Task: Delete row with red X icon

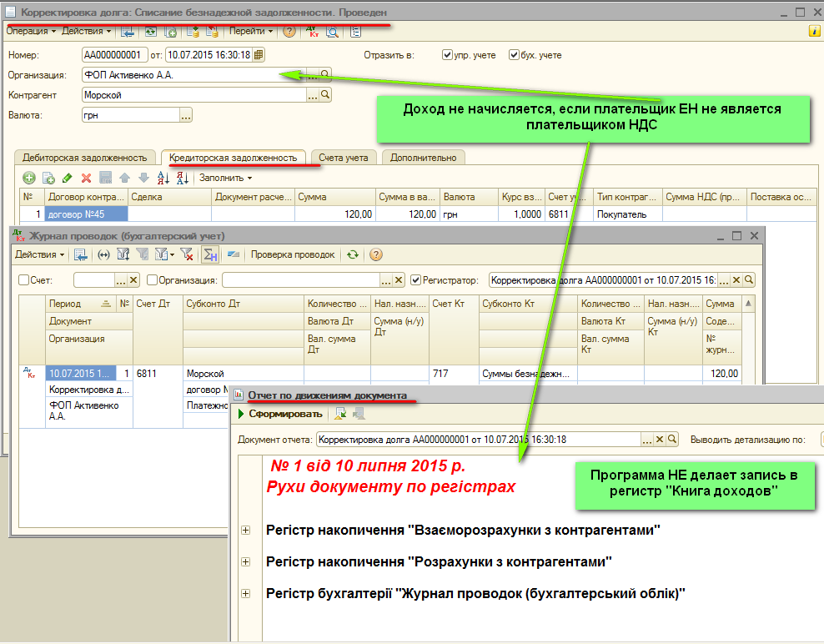Action: [86, 179]
